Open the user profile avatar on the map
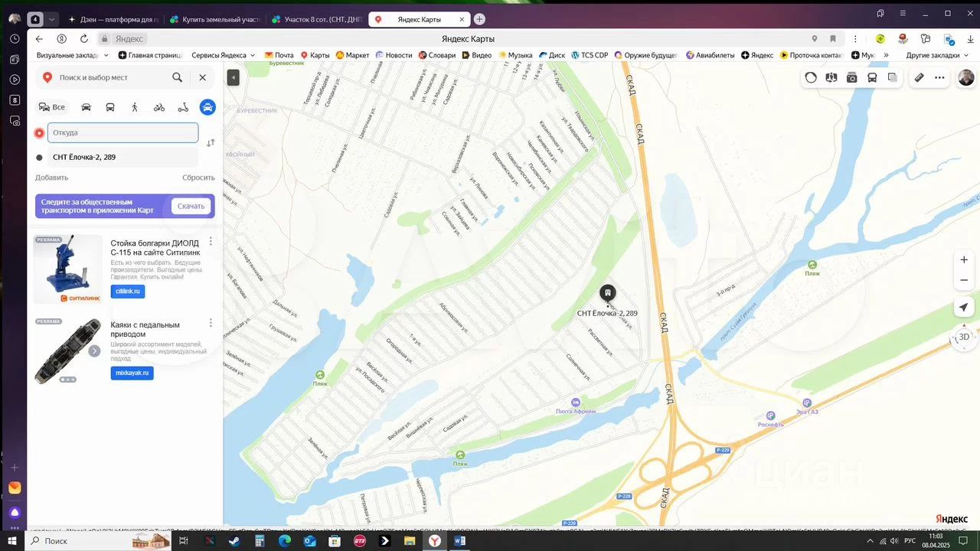Viewport: 980px width, 551px height. 966,77
